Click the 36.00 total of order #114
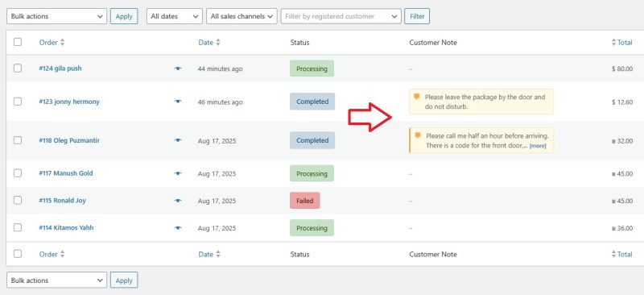This screenshot has height=295, width=644. (622, 228)
